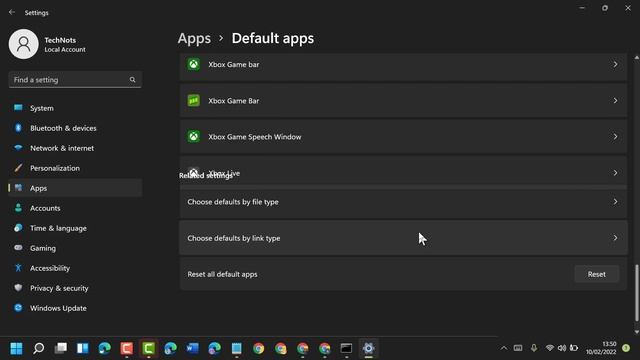Open the Windows Start menu
Image resolution: width=640 pixels, height=360 pixels.
(17, 349)
